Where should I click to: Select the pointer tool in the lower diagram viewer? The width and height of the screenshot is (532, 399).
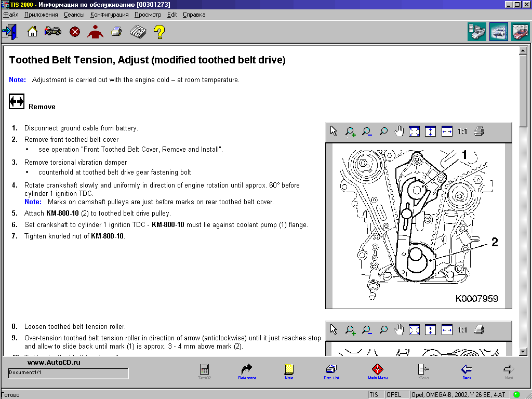coord(334,330)
